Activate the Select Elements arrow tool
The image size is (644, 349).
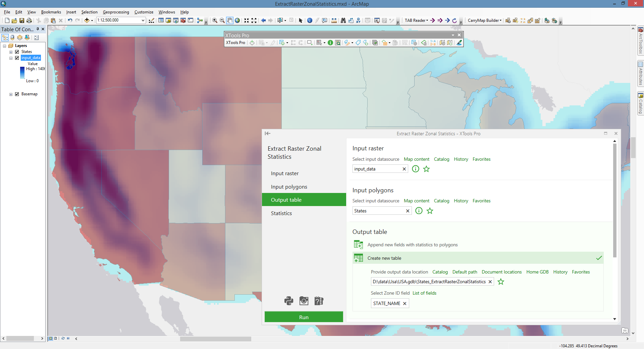(301, 20)
